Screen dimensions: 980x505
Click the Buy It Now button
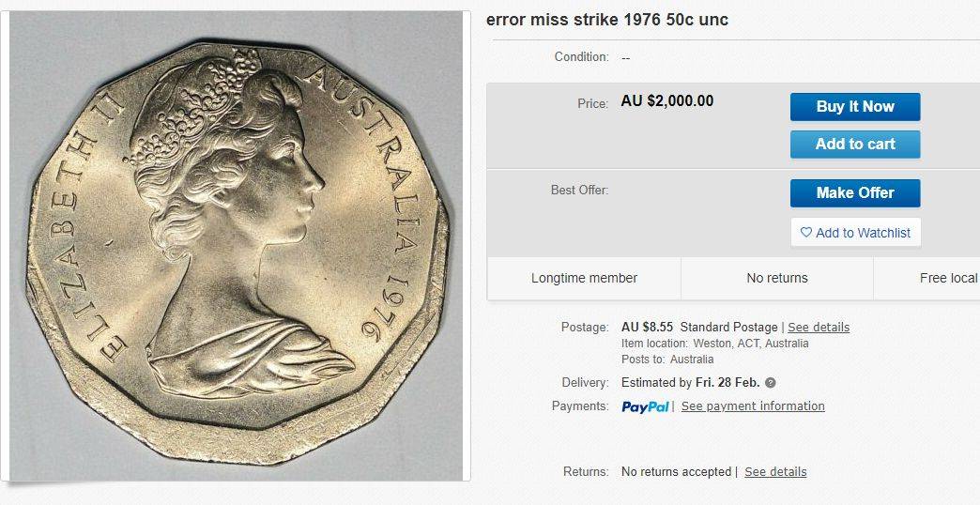click(855, 107)
